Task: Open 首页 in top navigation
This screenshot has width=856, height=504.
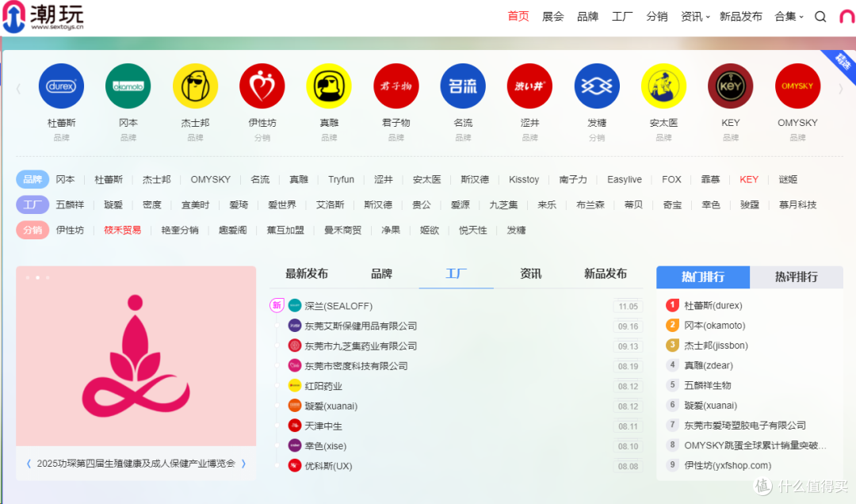Action: click(518, 17)
